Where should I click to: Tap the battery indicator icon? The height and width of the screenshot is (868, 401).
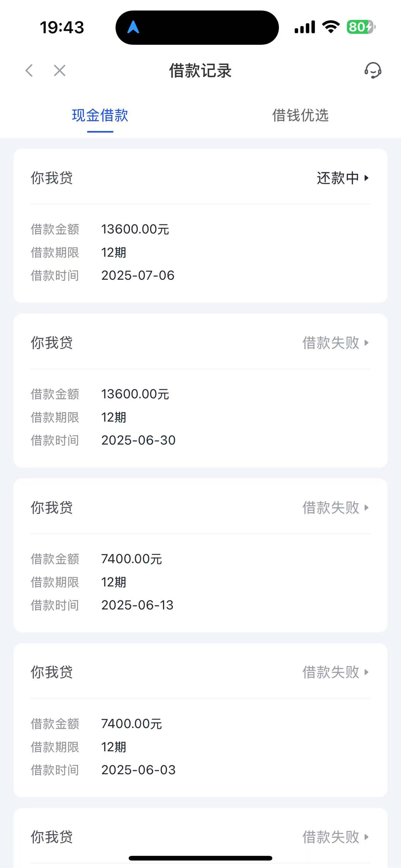point(361,27)
